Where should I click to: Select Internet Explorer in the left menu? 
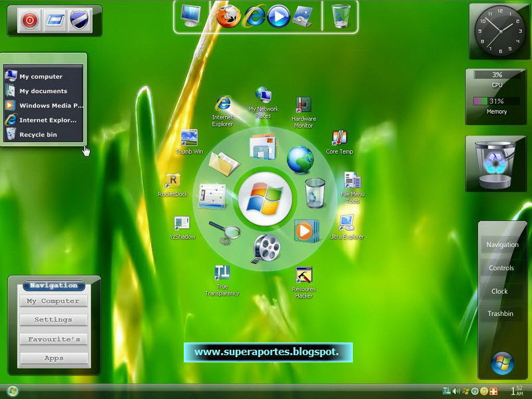43,120
